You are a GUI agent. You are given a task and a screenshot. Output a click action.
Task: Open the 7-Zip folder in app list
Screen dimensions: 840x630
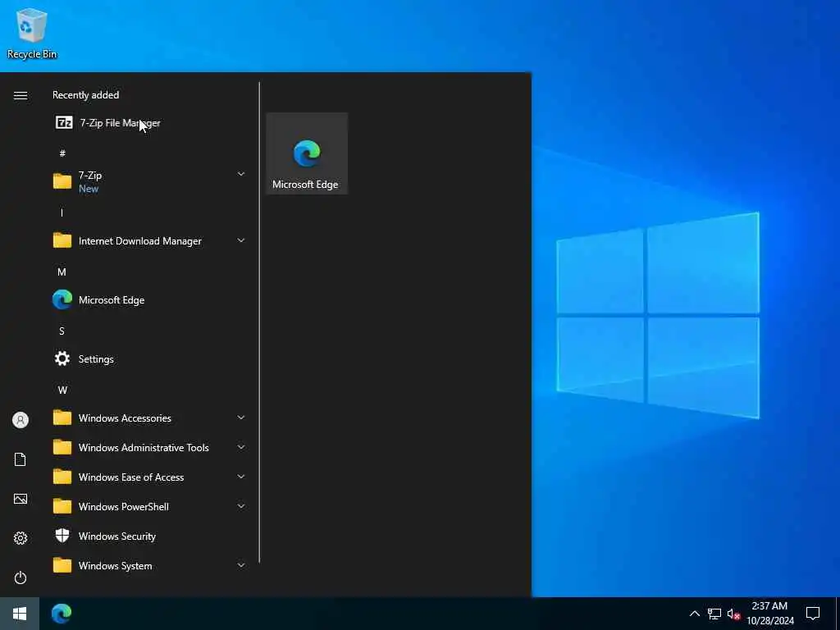(149, 181)
